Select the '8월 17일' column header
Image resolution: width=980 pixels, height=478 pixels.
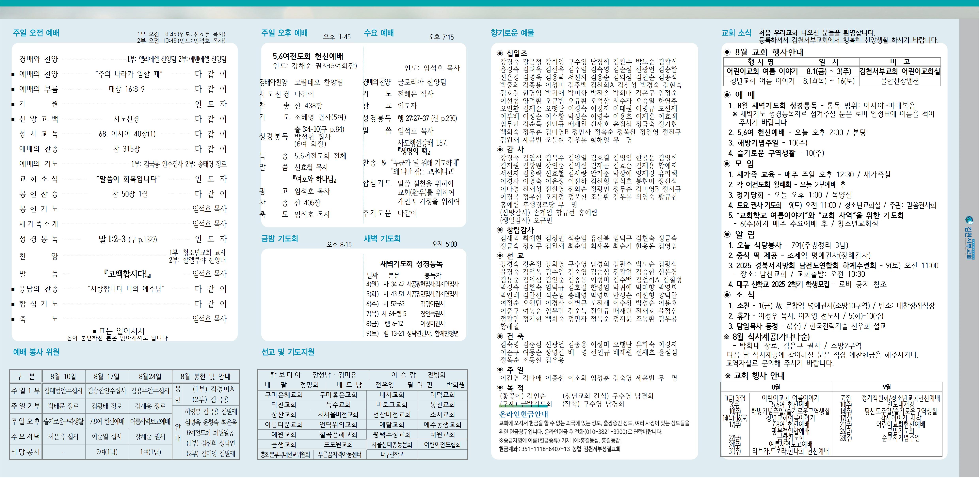click(x=106, y=377)
